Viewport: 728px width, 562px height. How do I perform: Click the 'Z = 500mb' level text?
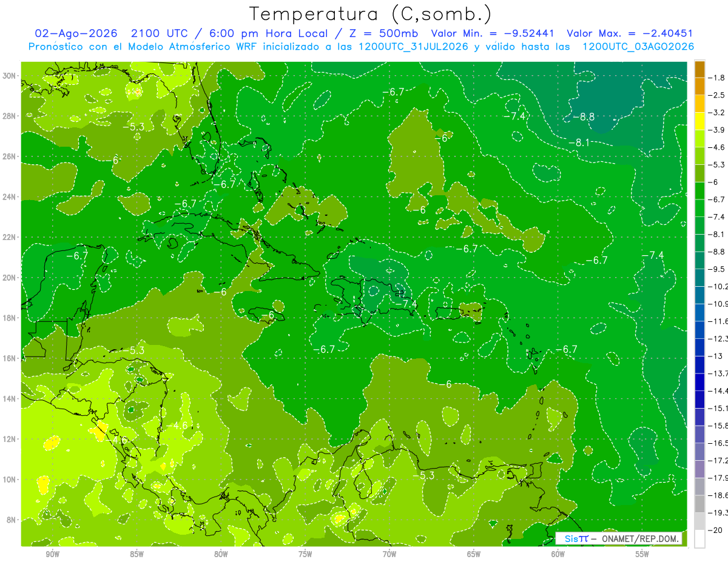pos(383,33)
